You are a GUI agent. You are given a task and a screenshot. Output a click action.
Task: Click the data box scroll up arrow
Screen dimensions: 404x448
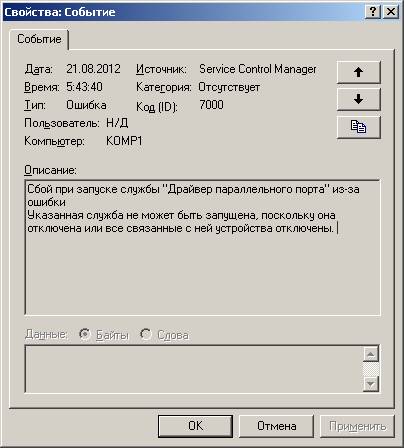pos(371,354)
